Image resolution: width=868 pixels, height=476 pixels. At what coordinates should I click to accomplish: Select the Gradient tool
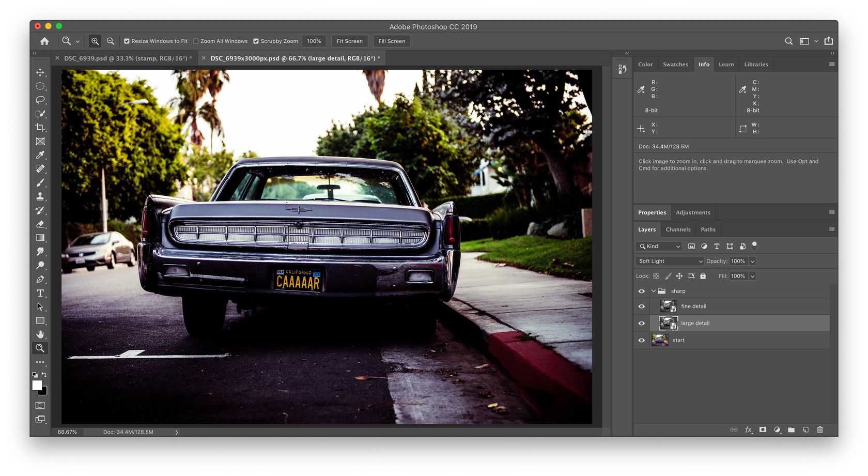tap(40, 238)
